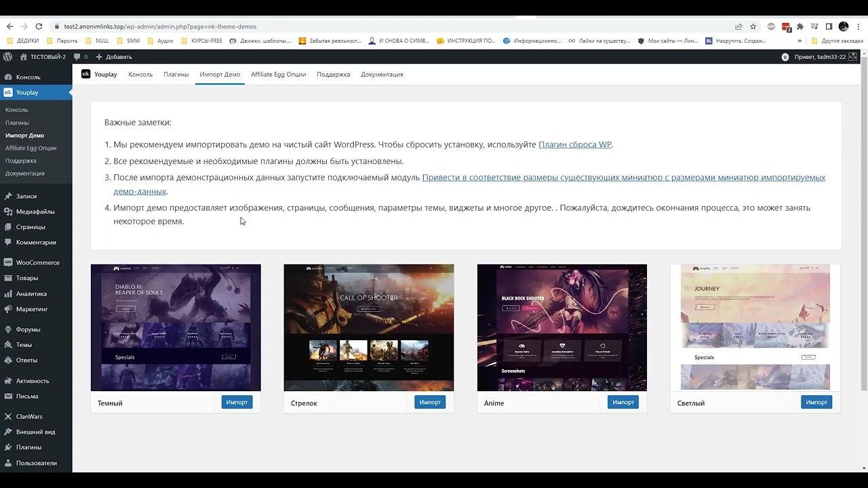Bookmark this page with the star icon

pos(753,26)
